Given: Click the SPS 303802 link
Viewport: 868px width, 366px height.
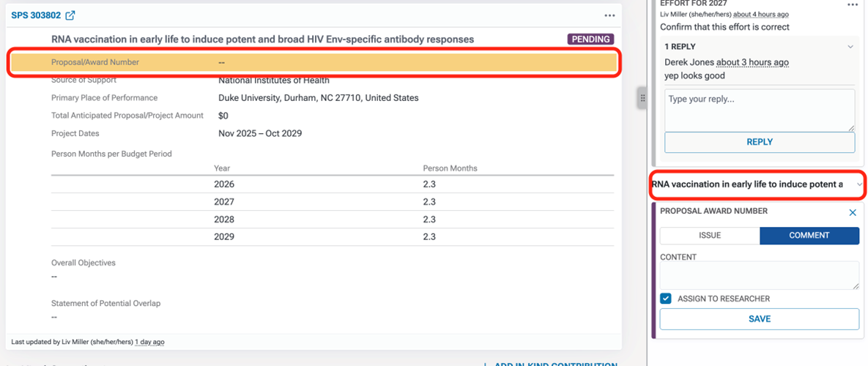Looking at the screenshot, I should (35, 15).
